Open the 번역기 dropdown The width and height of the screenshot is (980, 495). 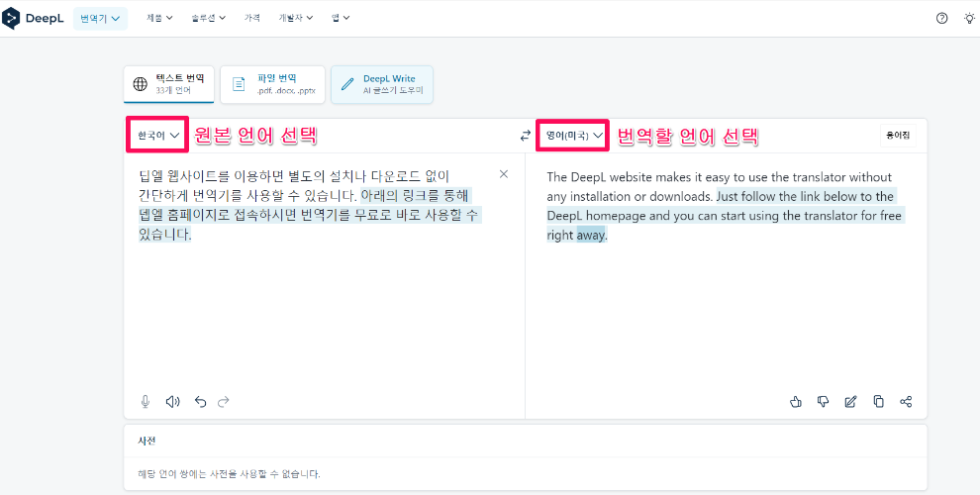point(100,19)
